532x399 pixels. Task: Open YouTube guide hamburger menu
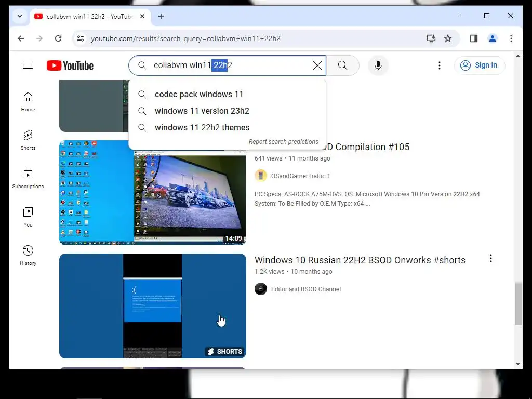[28, 65]
